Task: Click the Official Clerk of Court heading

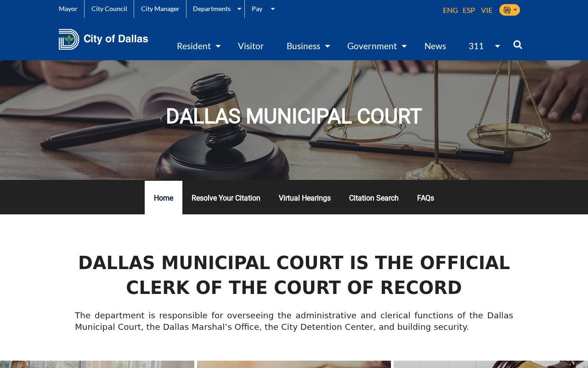Action: tap(294, 275)
